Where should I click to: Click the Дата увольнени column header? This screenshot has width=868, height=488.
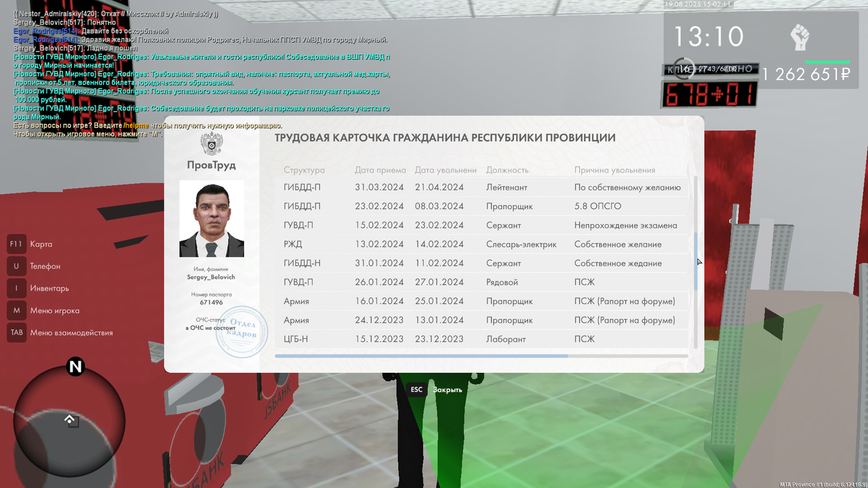click(446, 170)
